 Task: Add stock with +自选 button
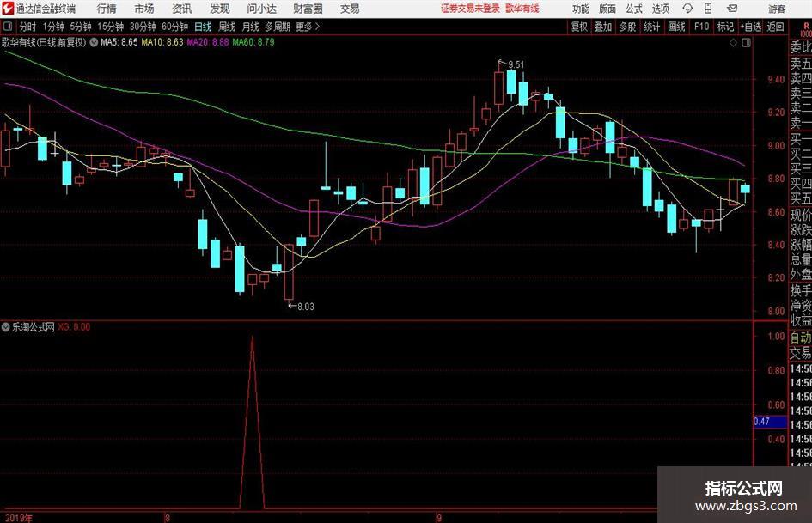(751, 27)
